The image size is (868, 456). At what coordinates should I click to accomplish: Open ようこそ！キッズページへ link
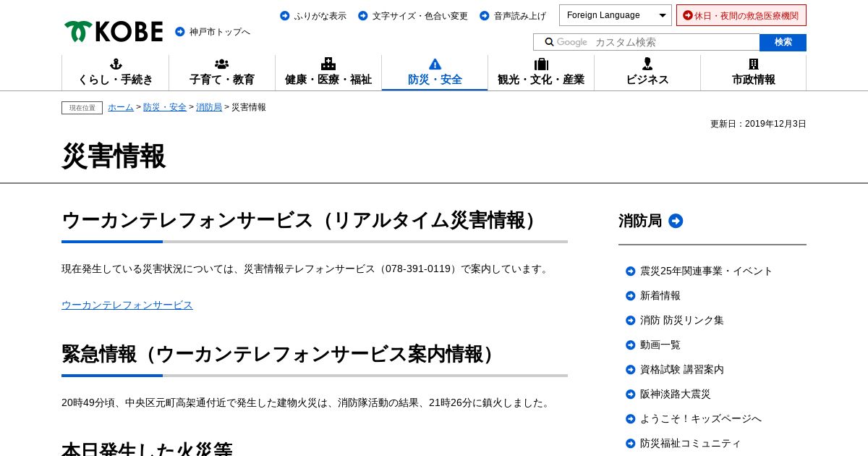pos(701,419)
